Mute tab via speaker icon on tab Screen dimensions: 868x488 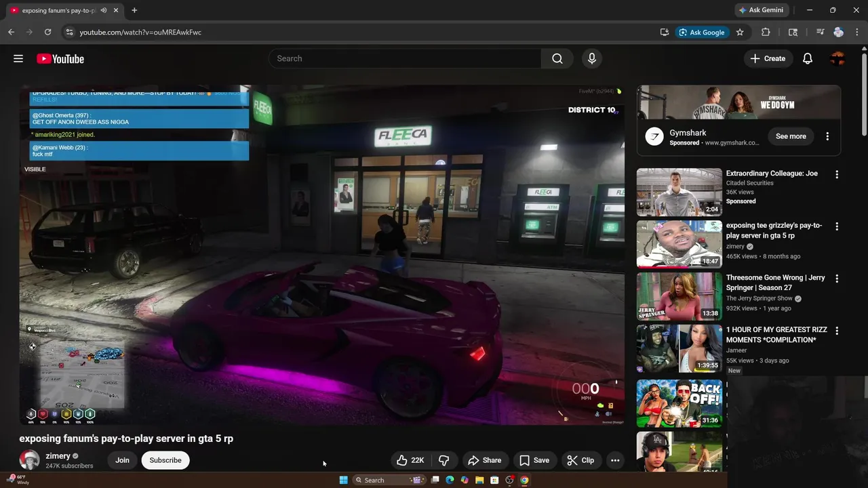[x=104, y=10]
